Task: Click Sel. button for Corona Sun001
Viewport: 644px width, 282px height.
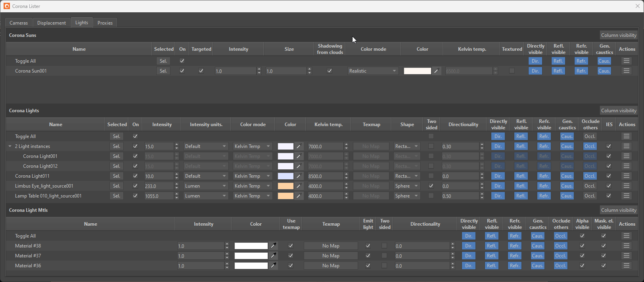Action: pyautogui.click(x=163, y=71)
